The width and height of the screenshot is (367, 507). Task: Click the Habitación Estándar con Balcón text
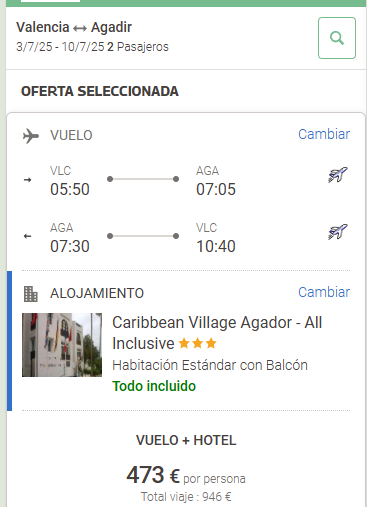tap(210, 365)
